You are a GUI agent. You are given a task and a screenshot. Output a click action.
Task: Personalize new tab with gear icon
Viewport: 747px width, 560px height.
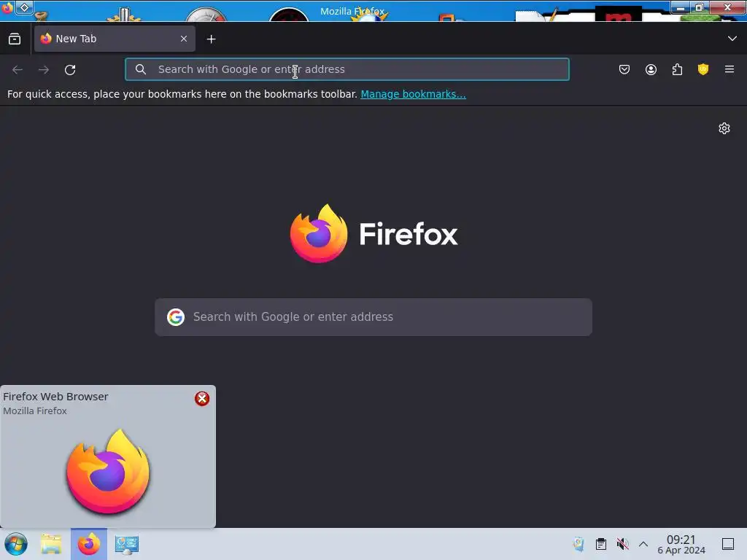(724, 128)
